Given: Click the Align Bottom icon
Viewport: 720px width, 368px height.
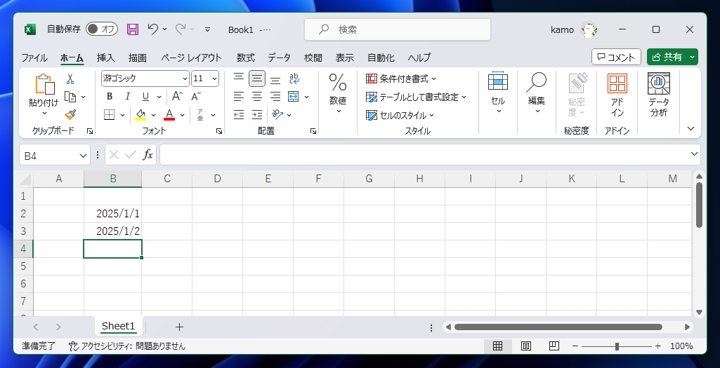Looking at the screenshot, I should coord(275,79).
